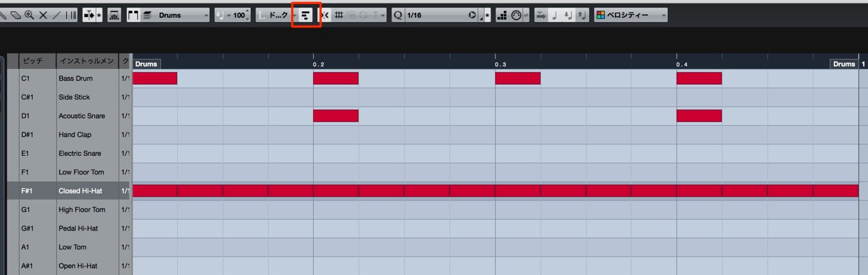The width and height of the screenshot is (868, 275).
Task: Toggle the Snap on/off icon
Action: click(325, 15)
